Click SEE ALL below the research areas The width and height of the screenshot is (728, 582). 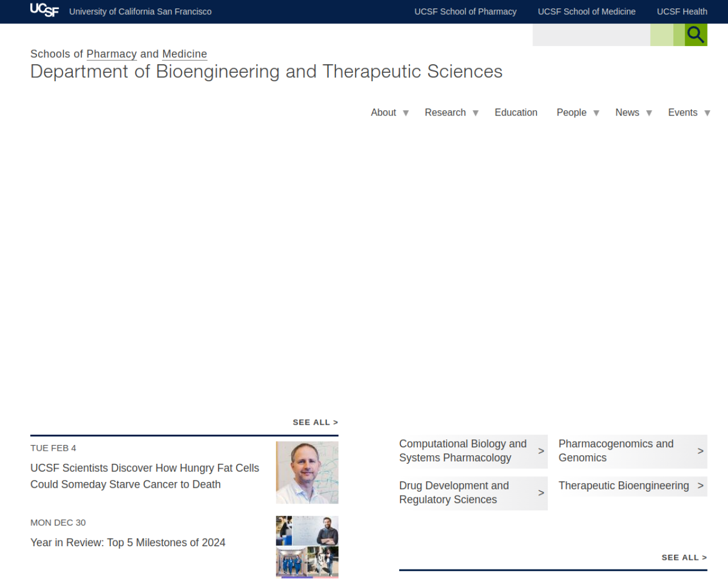684,558
